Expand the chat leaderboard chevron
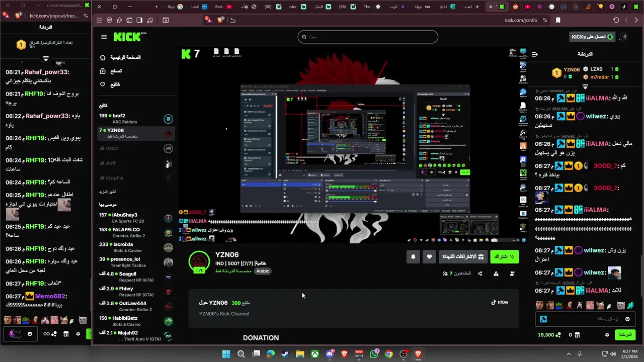Viewport: 644px width, 362px height. coord(585,87)
